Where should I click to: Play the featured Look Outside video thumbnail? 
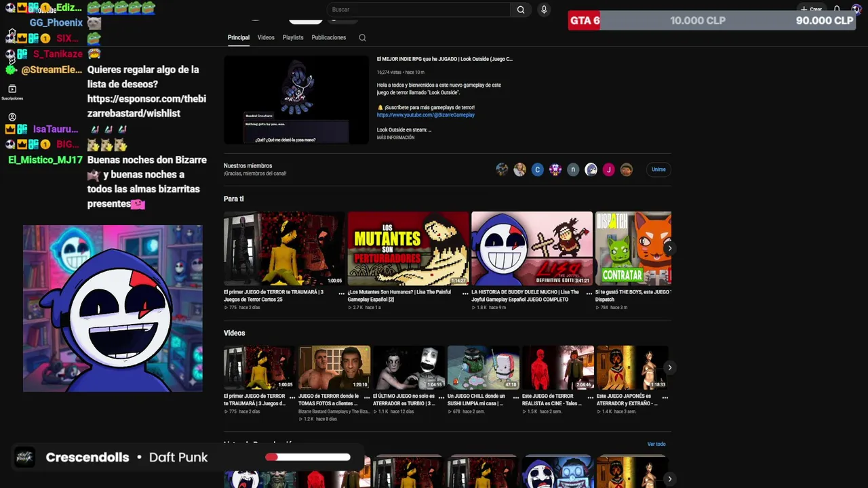click(296, 100)
